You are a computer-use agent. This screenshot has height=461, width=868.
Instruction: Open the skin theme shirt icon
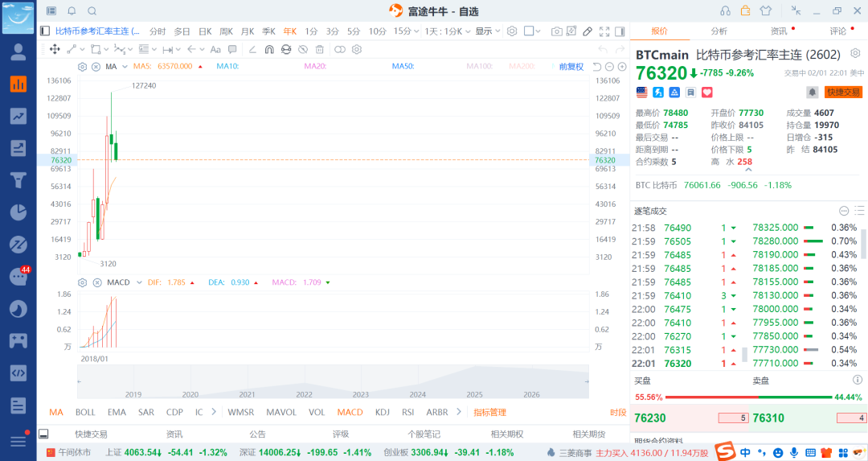766,10
